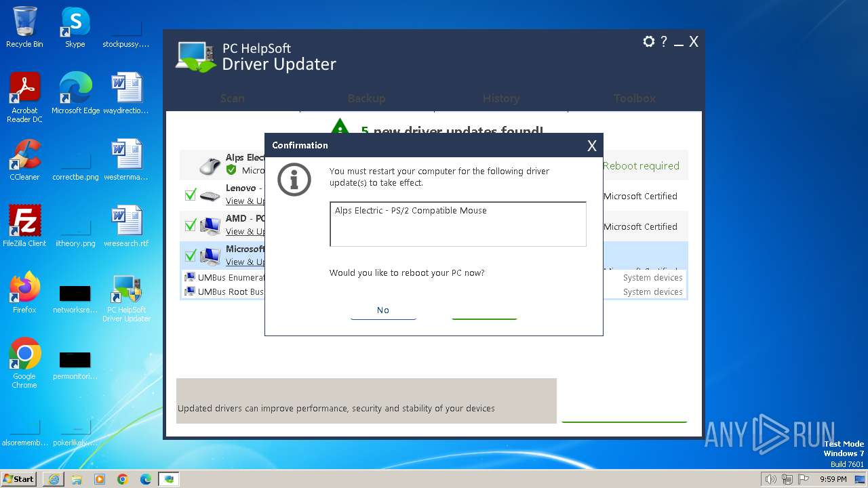Open FileZilla Client shortcut

click(x=24, y=226)
